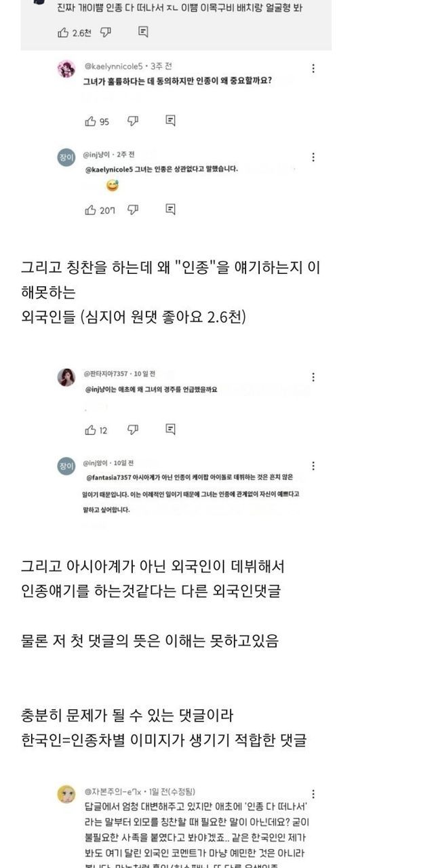Screen dimensions: 434x868
Task: Open more options for @kaelynnicole5 comment
Action: tap(313, 68)
